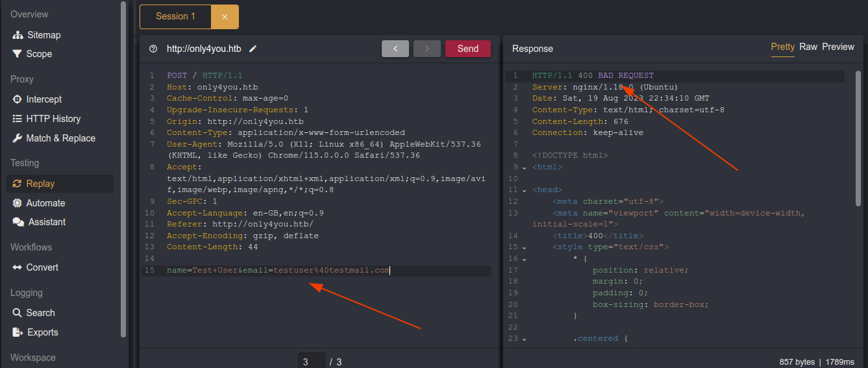
Task: Click the Sitemap icon in sidebar
Action: 17,35
